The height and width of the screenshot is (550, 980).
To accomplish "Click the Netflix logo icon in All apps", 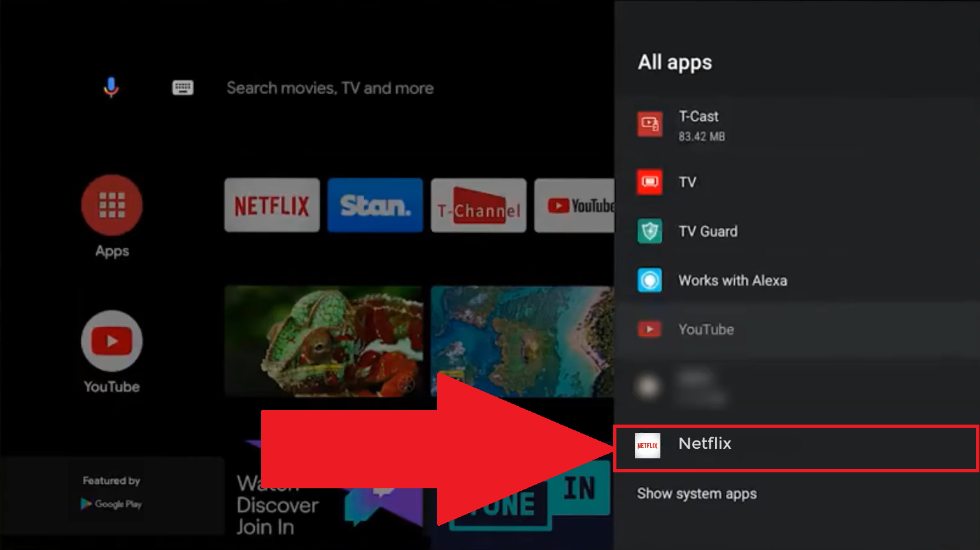I will pyautogui.click(x=648, y=446).
